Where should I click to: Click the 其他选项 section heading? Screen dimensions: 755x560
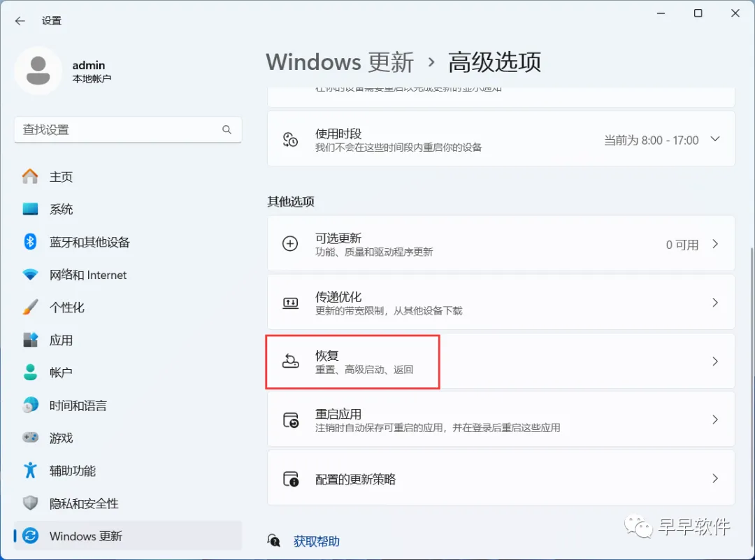point(291,201)
